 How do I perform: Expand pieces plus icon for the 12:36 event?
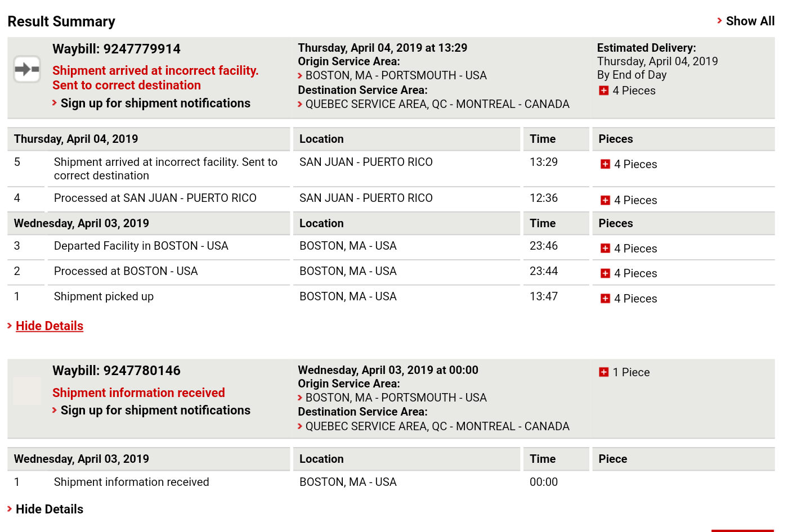click(606, 200)
